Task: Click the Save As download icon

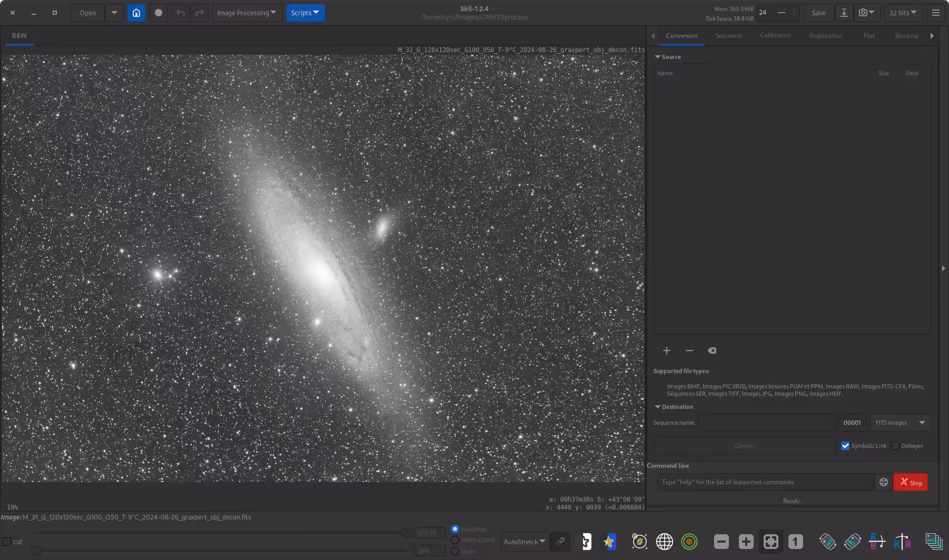Action: 844,13
